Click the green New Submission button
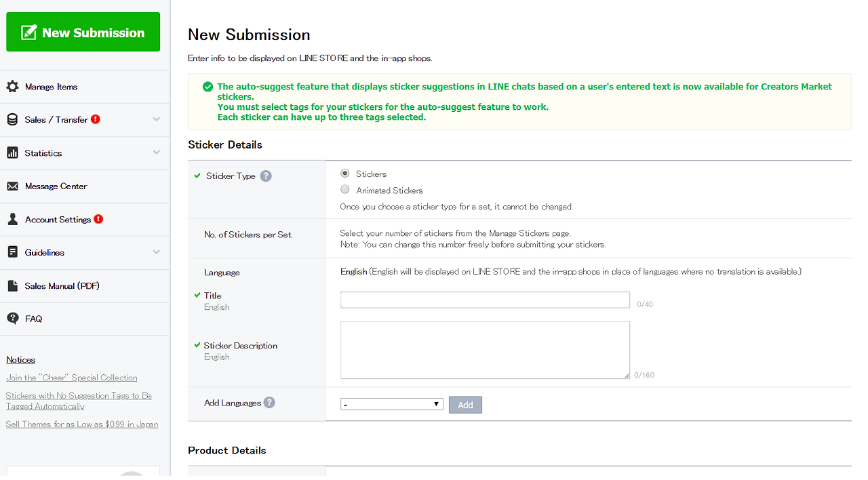This screenshot has width=868, height=480. [x=83, y=32]
